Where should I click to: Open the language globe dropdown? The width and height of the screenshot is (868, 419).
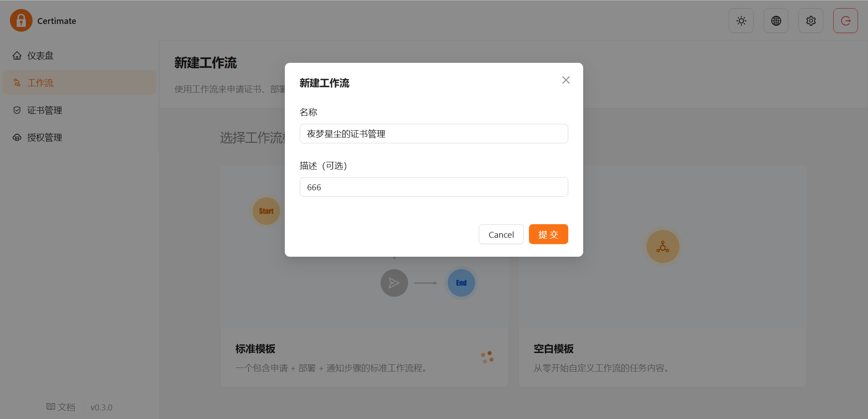776,21
